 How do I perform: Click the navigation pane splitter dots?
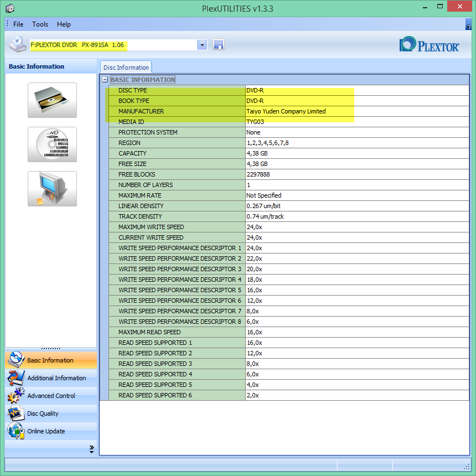[51, 349]
